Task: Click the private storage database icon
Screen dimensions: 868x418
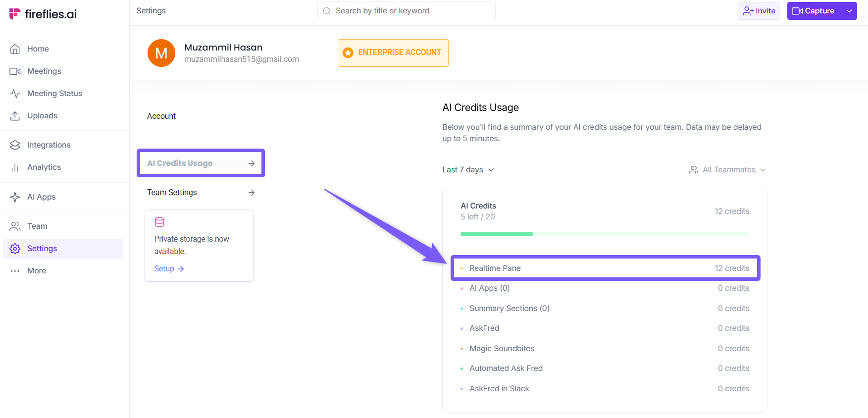Action: [x=159, y=222]
